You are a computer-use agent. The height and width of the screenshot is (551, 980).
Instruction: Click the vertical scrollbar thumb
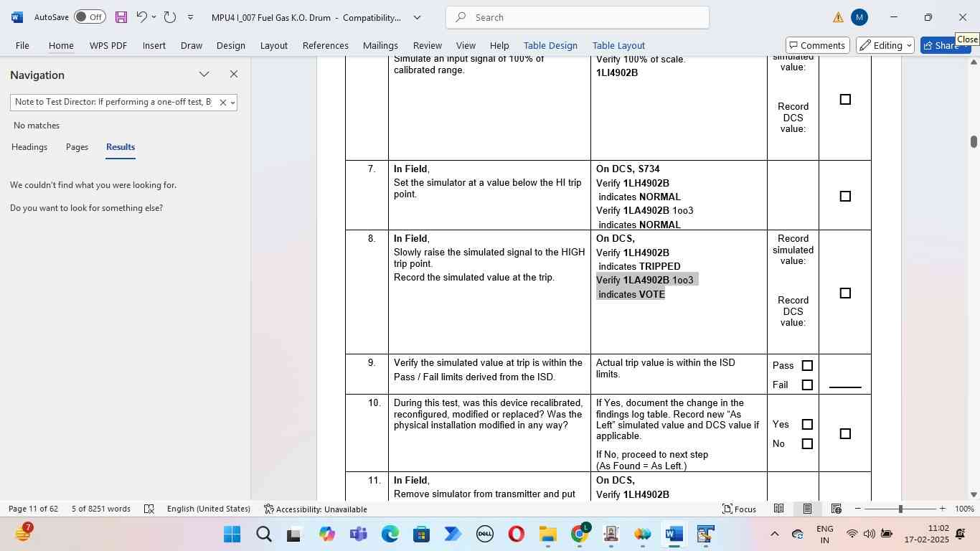coord(974,141)
